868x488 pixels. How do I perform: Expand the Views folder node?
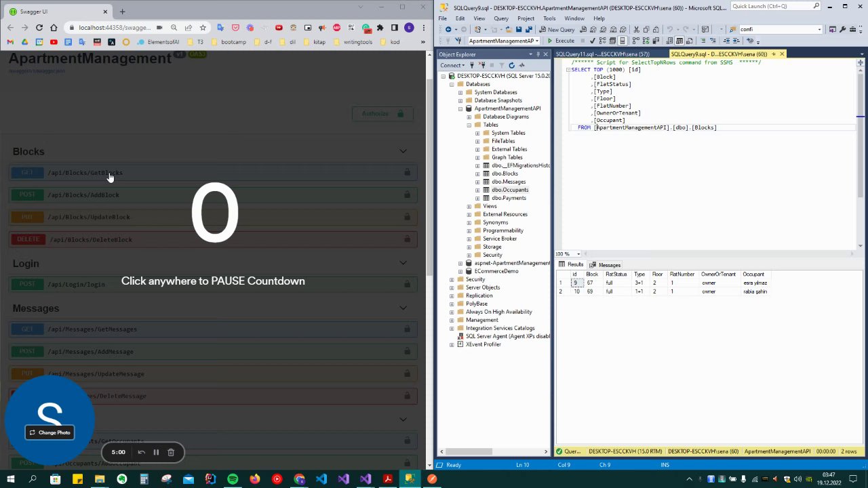469,206
